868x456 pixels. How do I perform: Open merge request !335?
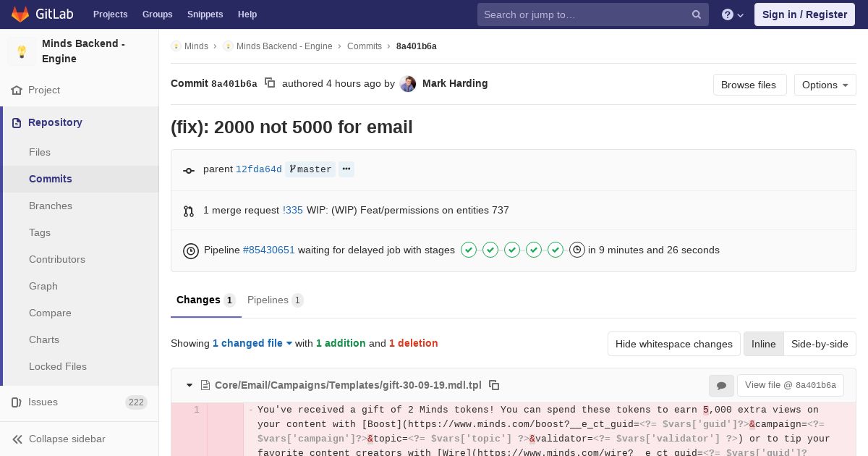[293, 211]
